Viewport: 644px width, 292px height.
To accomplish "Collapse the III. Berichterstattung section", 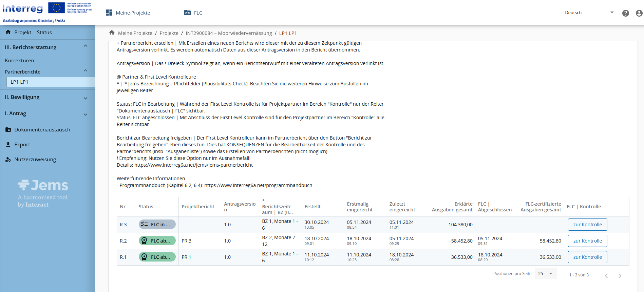I will (86, 46).
